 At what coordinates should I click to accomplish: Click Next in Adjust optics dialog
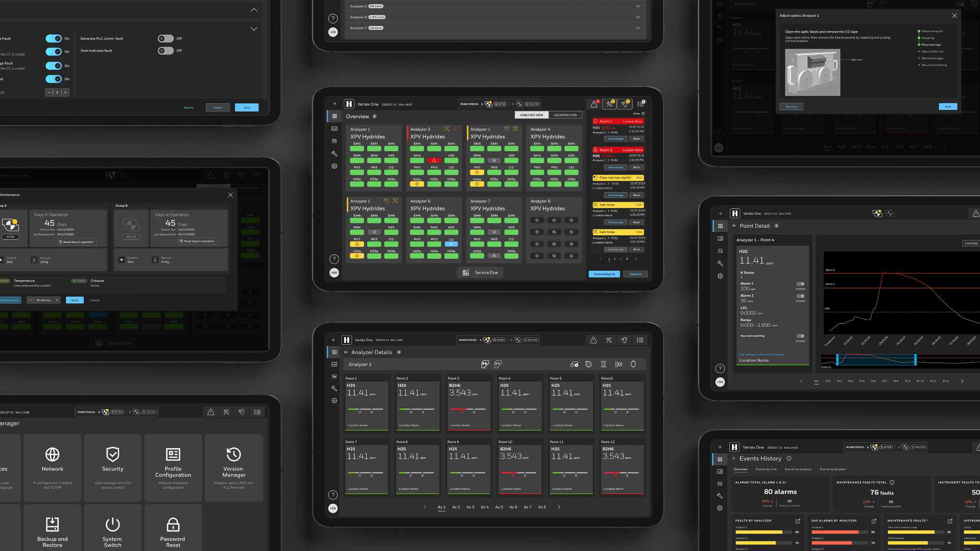[x=948, y=107]
